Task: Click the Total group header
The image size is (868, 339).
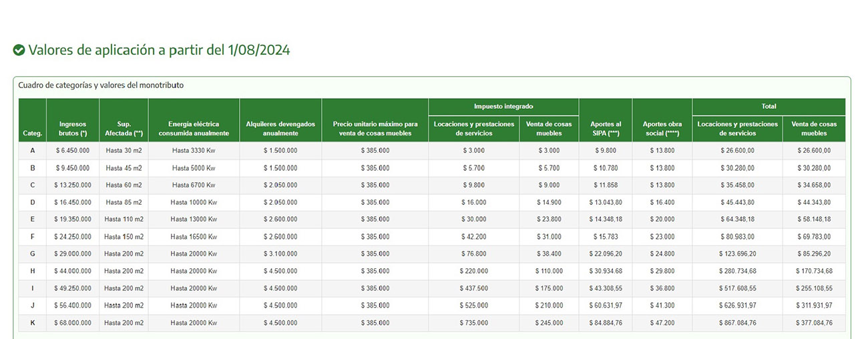Action: tap(769, 107)
